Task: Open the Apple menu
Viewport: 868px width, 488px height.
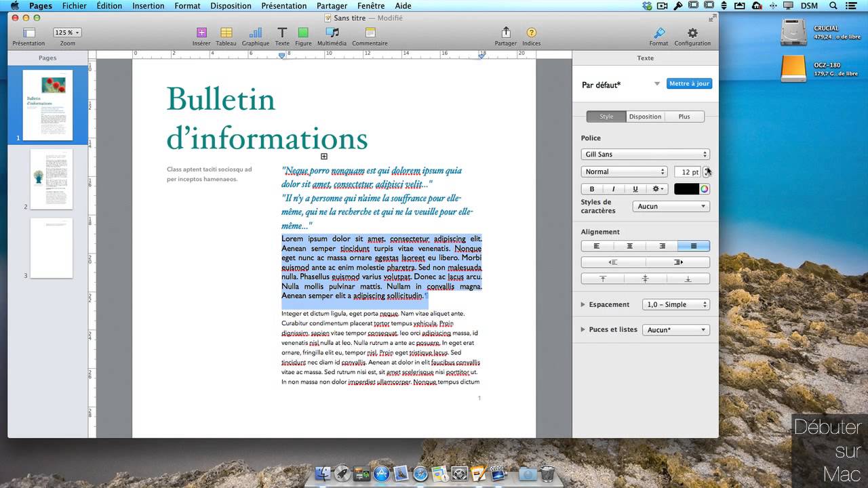Action: coord(14,5)
